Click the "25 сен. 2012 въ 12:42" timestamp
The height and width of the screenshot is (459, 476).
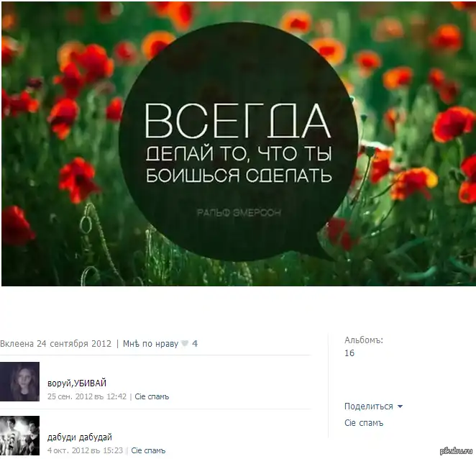87,396
